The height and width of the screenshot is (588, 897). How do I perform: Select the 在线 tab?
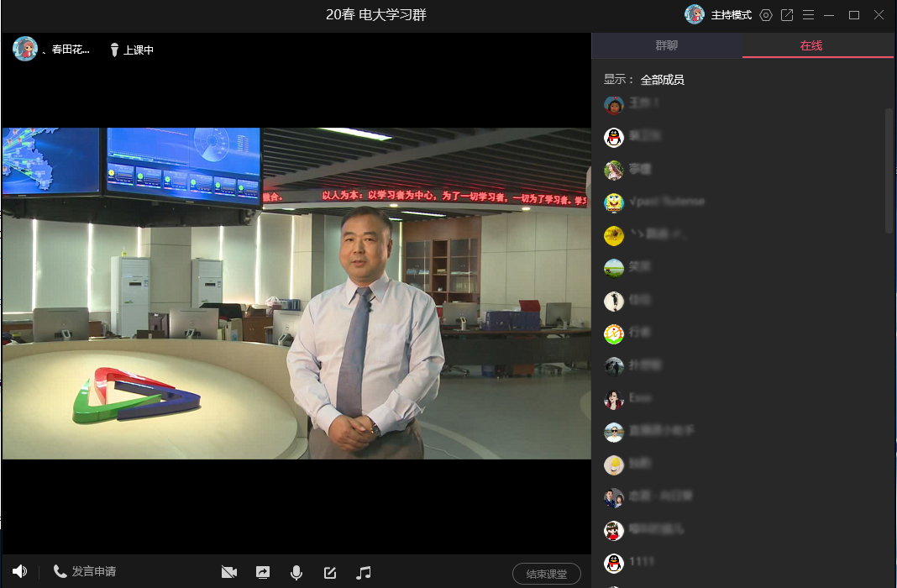[810, 45]
